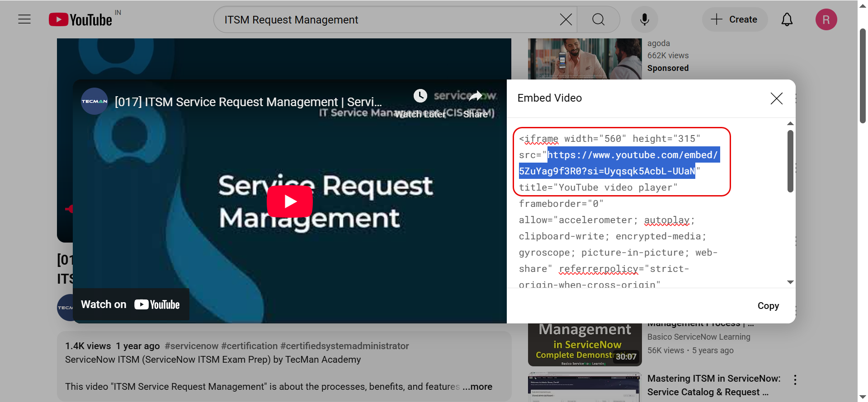Image resolution: width=868 pixels, height=402 pixels.
Task: Close the Embed Video dialog
Action: pyautogui.click(x=776, y=98)
